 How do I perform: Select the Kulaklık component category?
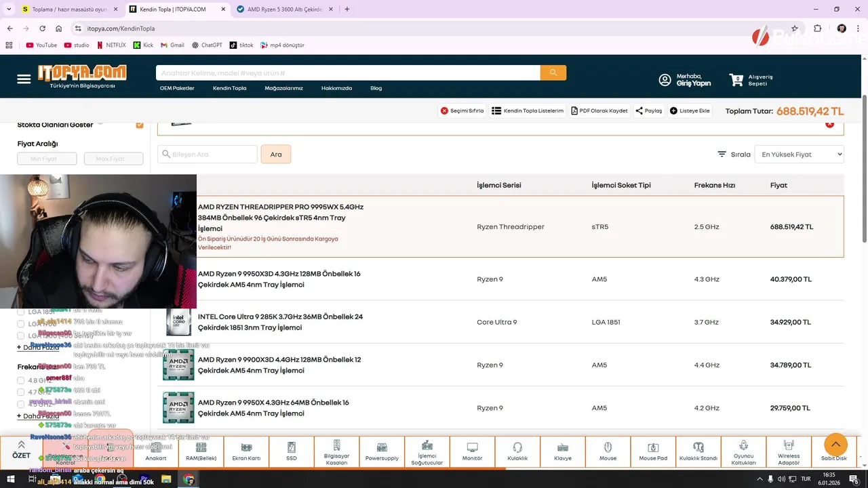517,452
